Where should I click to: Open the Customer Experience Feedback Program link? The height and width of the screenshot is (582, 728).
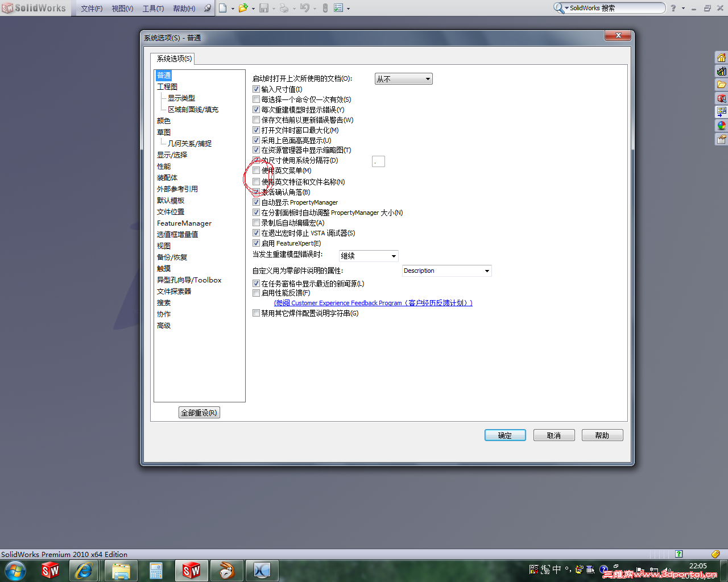[373, 303]
